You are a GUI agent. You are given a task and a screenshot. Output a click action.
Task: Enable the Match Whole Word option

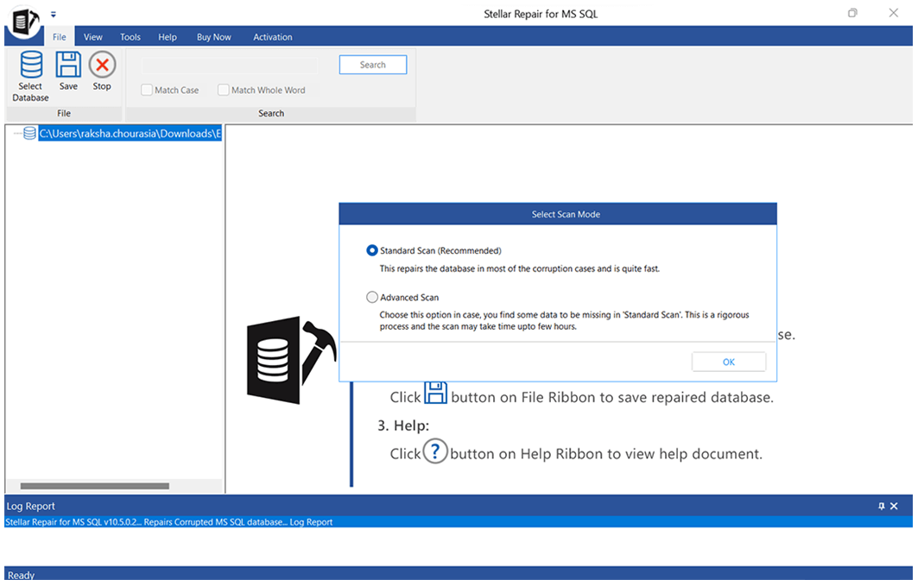coord(223,89)
